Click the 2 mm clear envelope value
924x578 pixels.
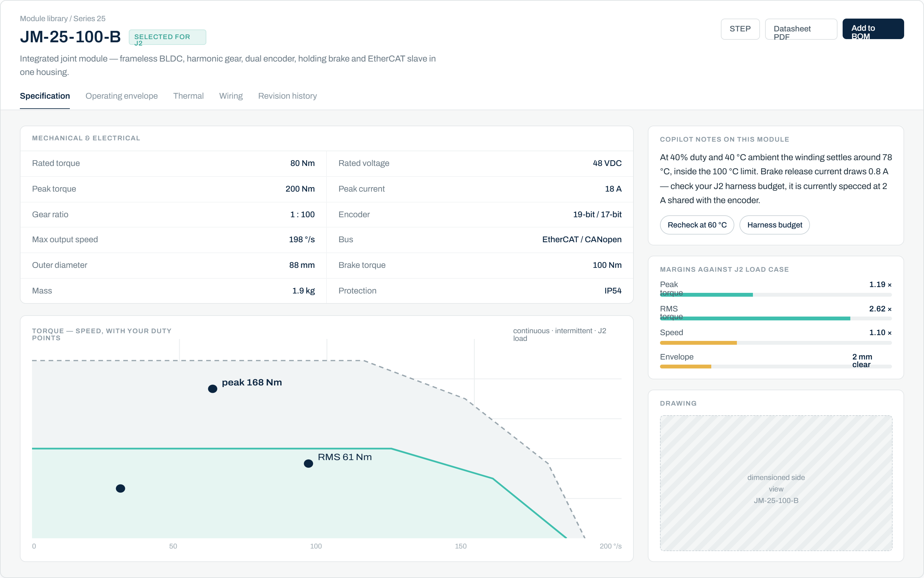tap(862, 360)
